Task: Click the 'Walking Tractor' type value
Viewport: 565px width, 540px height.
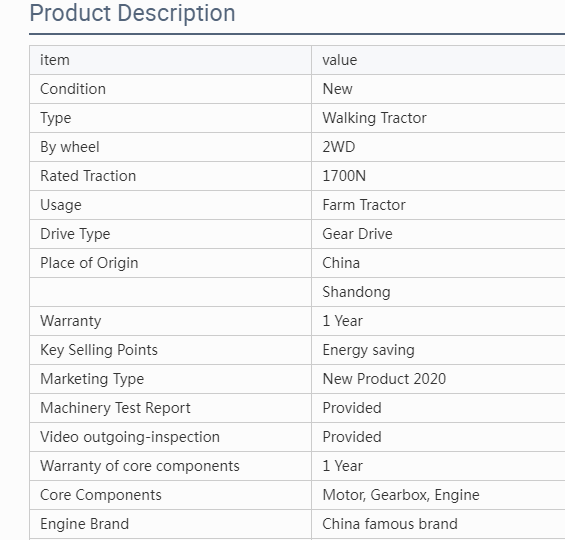Action: click(x=374, y=118)
